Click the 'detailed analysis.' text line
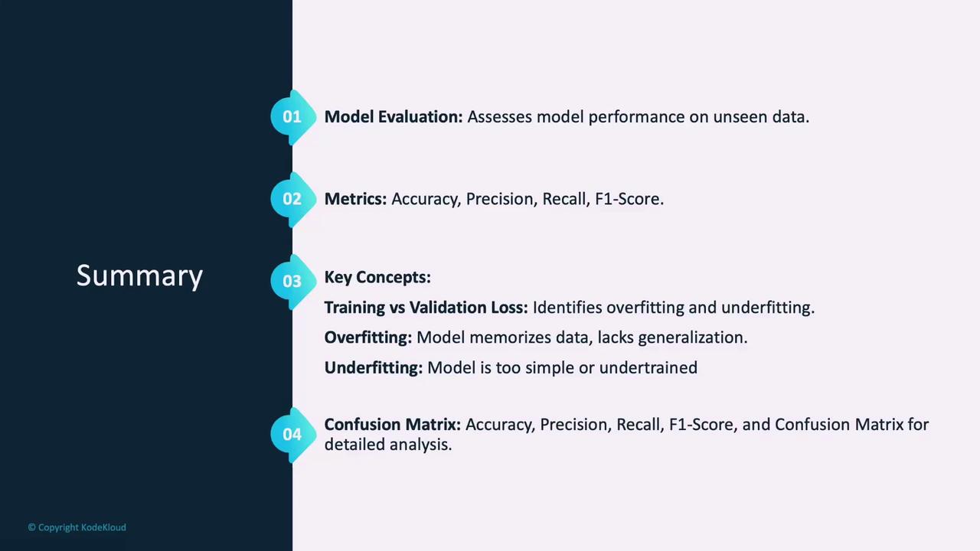 point(388,445)
